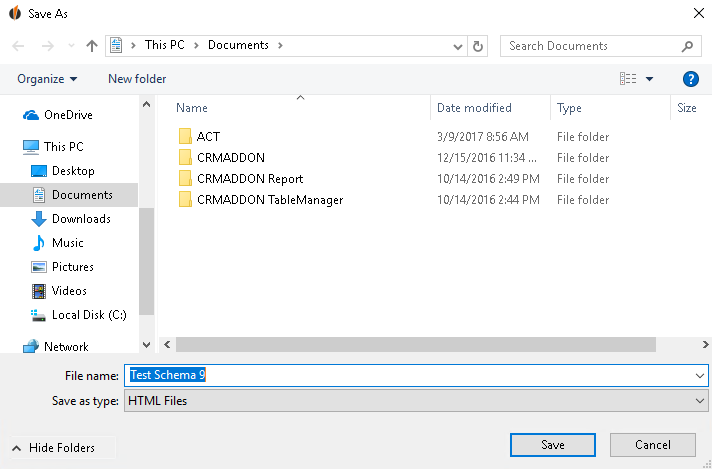Click the blue Help question mark icon
This screenshot has height=469, width=712.
pos(690,79)
